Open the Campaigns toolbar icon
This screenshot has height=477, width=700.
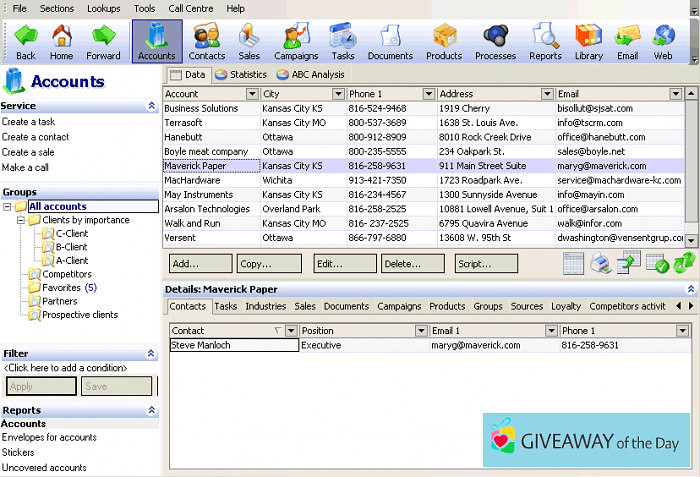pyautogui.click(x=295, y=41)
